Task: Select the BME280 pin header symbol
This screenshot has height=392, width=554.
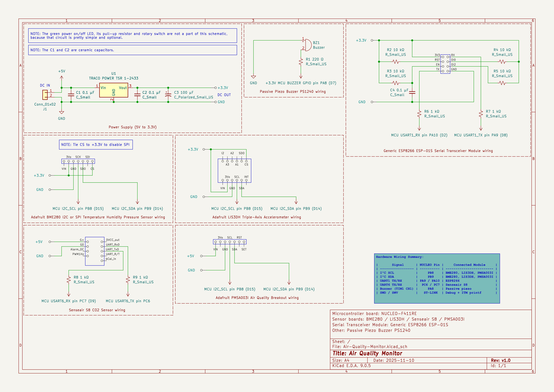Action: coord(78,161)
